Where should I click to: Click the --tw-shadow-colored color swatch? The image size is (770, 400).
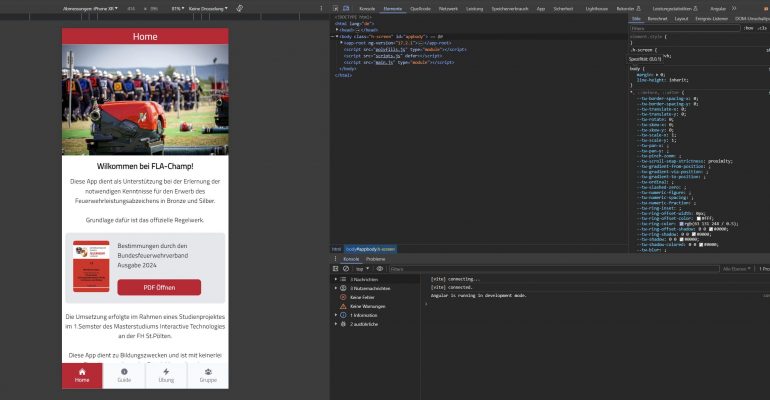[702, 244]
